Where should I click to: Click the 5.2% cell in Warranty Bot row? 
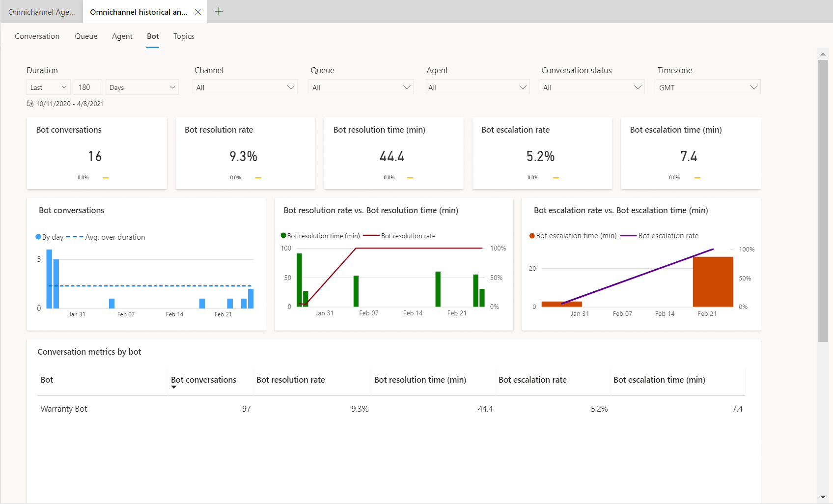tap(599, 409)
